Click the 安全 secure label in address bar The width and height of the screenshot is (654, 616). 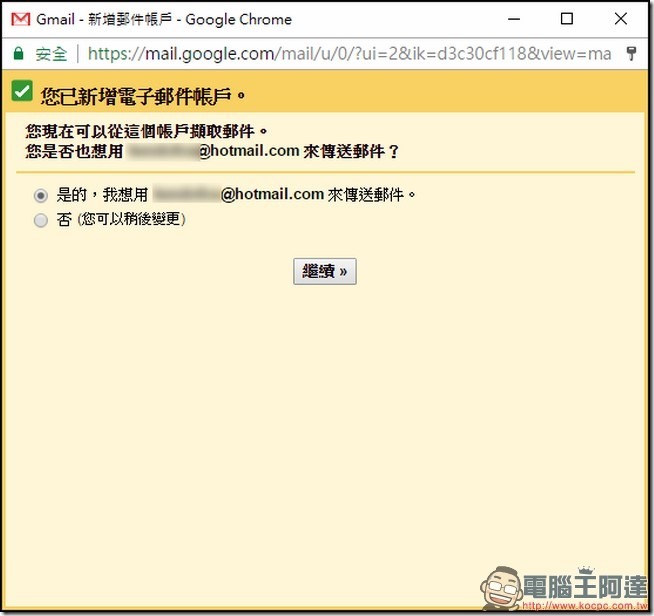pos(51,54)
